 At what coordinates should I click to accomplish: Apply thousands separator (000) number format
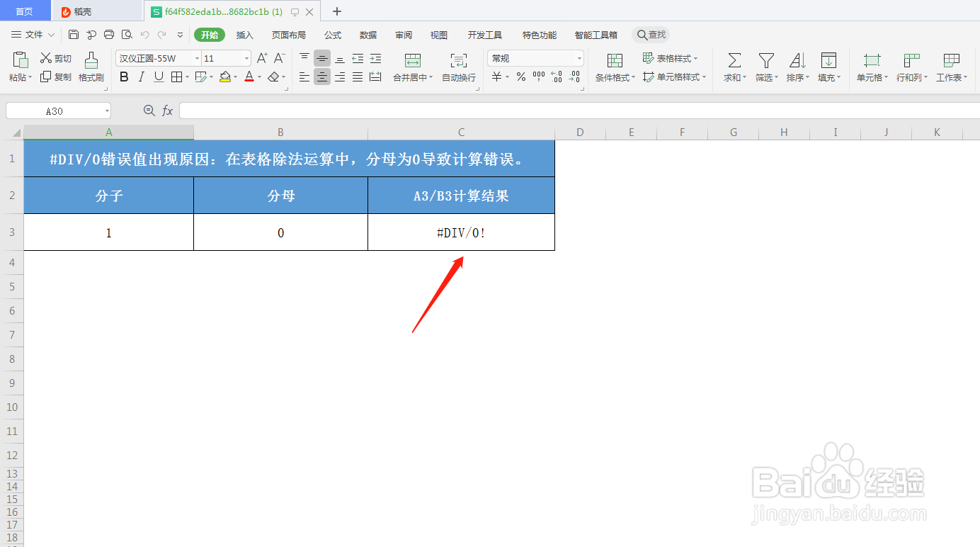pyautogui.click(x=539, y=77)
